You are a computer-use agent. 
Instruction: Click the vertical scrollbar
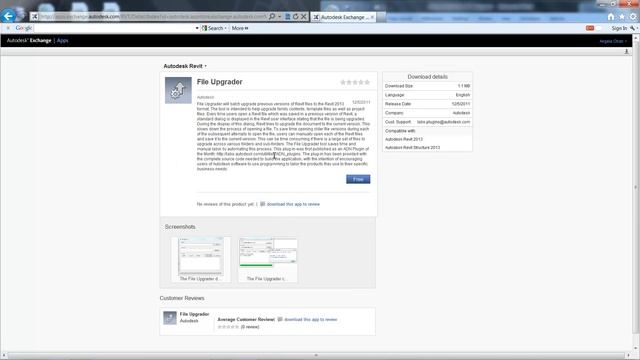[x=636, y=188]
